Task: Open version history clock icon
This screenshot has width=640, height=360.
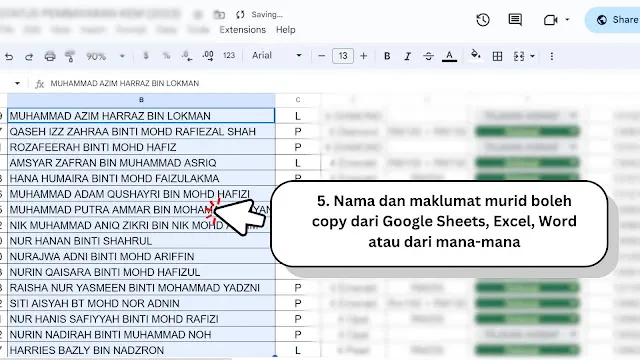Action: click(x=483, y=20)
